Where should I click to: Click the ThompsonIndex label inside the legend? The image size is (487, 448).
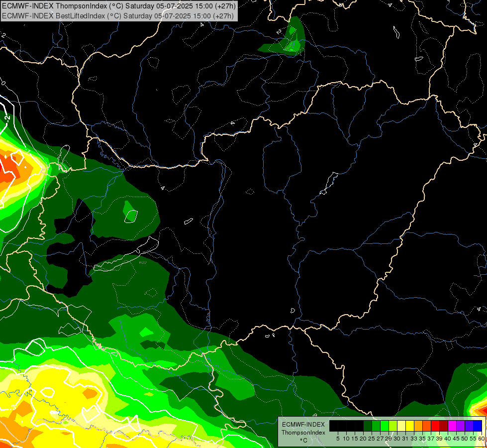[303, 433]
